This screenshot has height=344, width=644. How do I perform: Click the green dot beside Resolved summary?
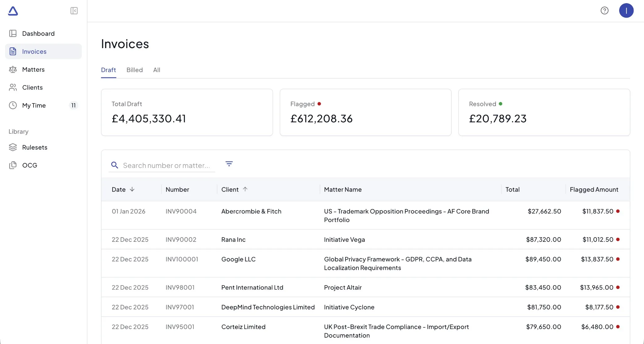click(x=501, y=104)
